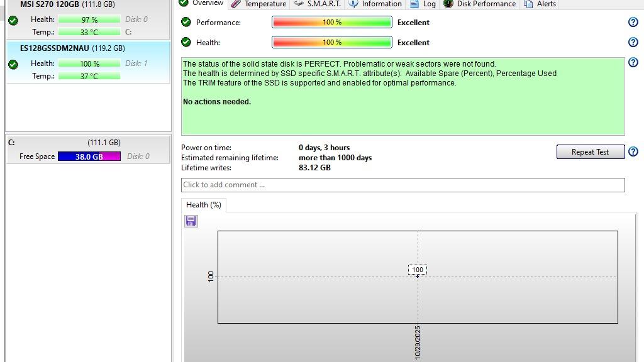Click the help icon next to Repeat Test
Screen dimensions: 644x362
tap(633, 151)
